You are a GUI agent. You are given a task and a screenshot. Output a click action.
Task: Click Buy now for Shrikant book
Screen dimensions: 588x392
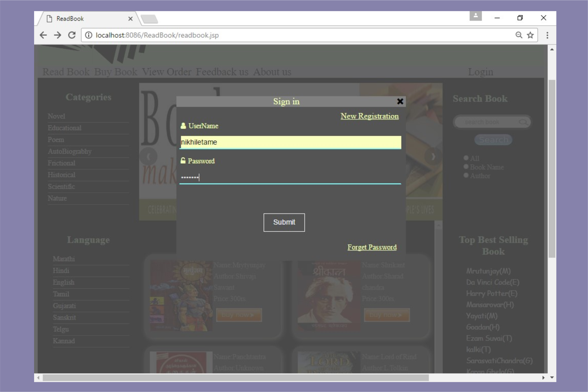tap(387, 315)
